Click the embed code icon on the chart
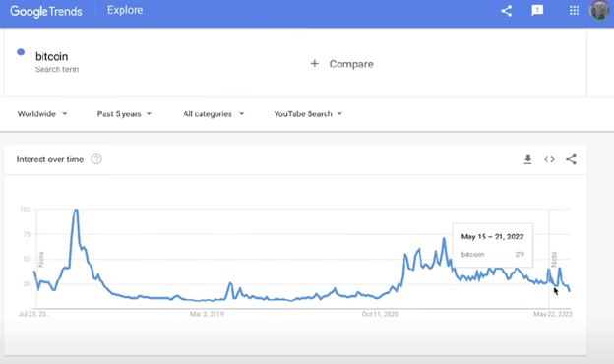Image resolution: width=614 pixels, height=364 pixels. [549, 159]
